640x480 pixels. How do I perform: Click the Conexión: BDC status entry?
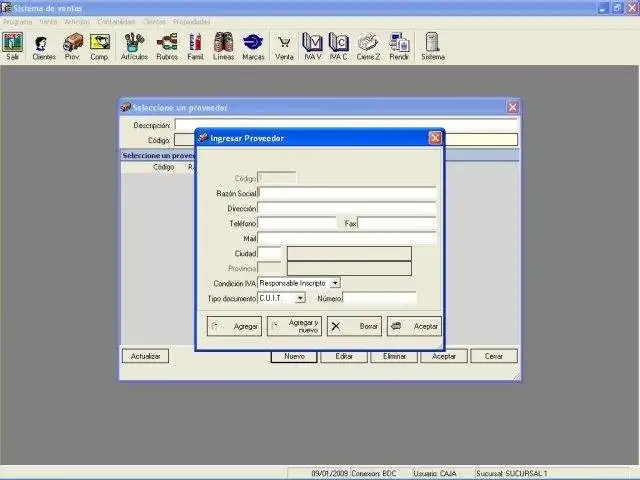[x=374, y=473]
